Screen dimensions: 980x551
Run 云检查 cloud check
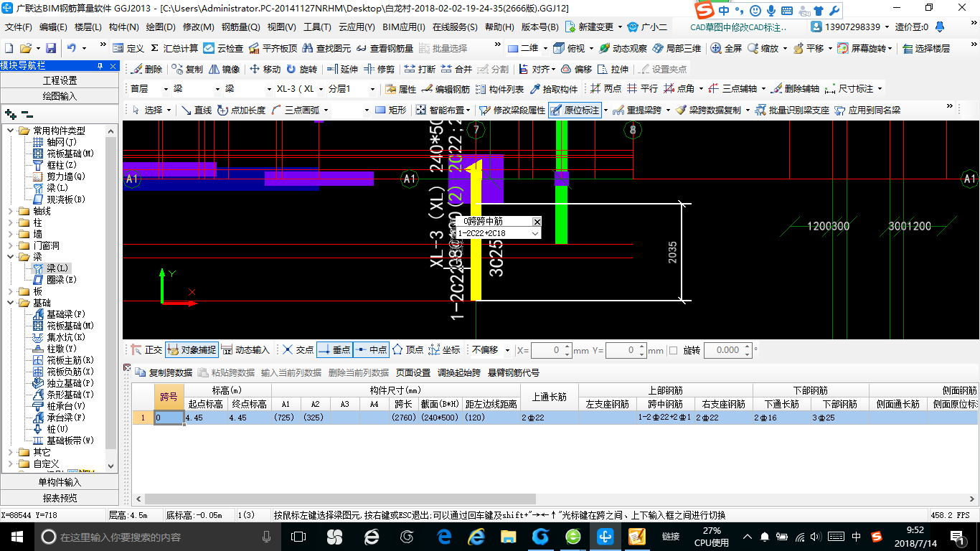[223, 48]
